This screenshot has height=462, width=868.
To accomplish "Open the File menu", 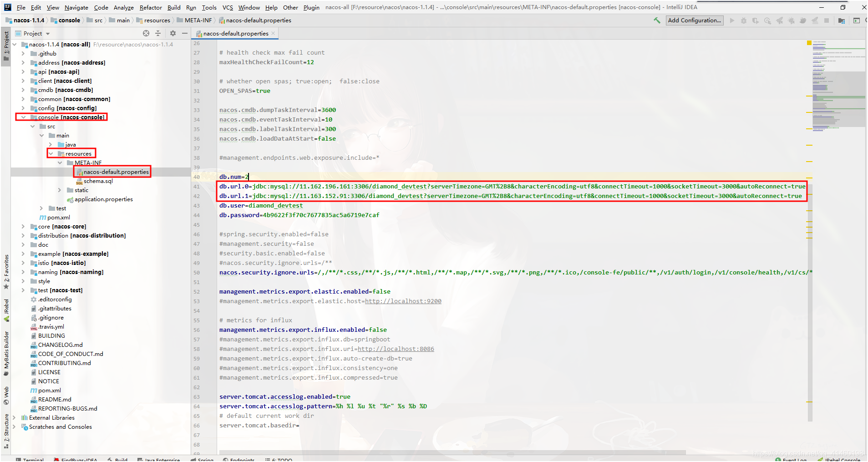I will pos(21,7).
